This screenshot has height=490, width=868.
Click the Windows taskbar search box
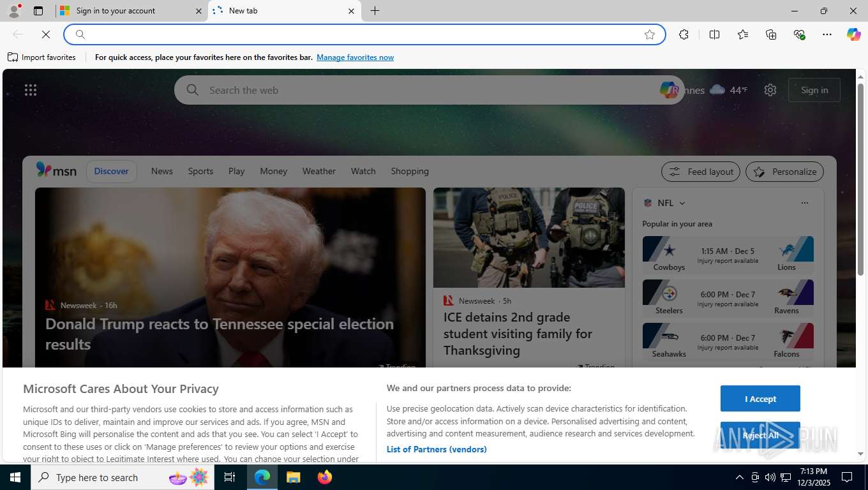(121, 477)
